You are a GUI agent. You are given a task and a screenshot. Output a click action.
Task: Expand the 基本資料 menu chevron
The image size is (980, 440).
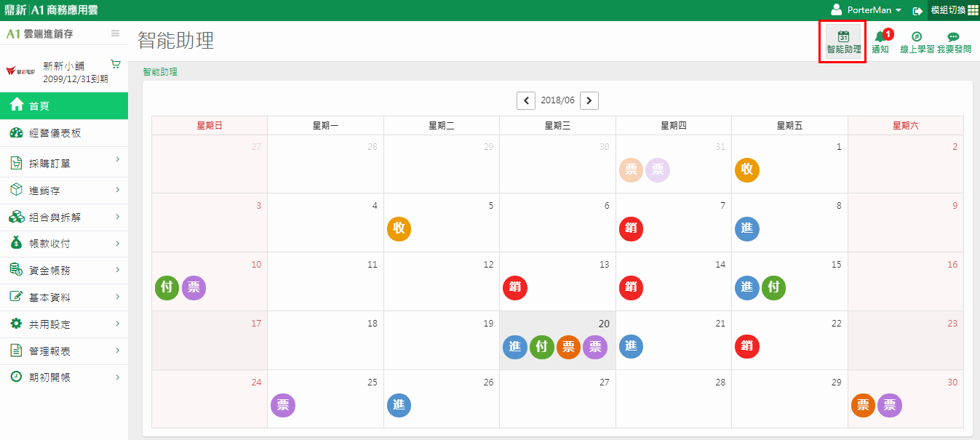117,297
